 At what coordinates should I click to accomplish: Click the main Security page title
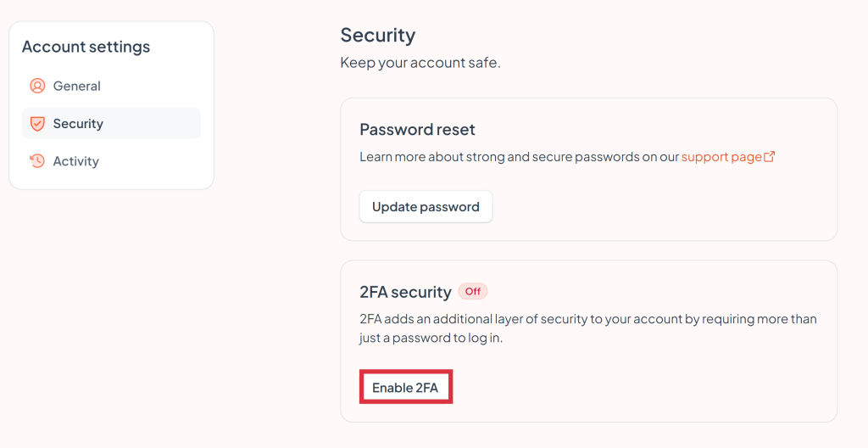(377, 36)
